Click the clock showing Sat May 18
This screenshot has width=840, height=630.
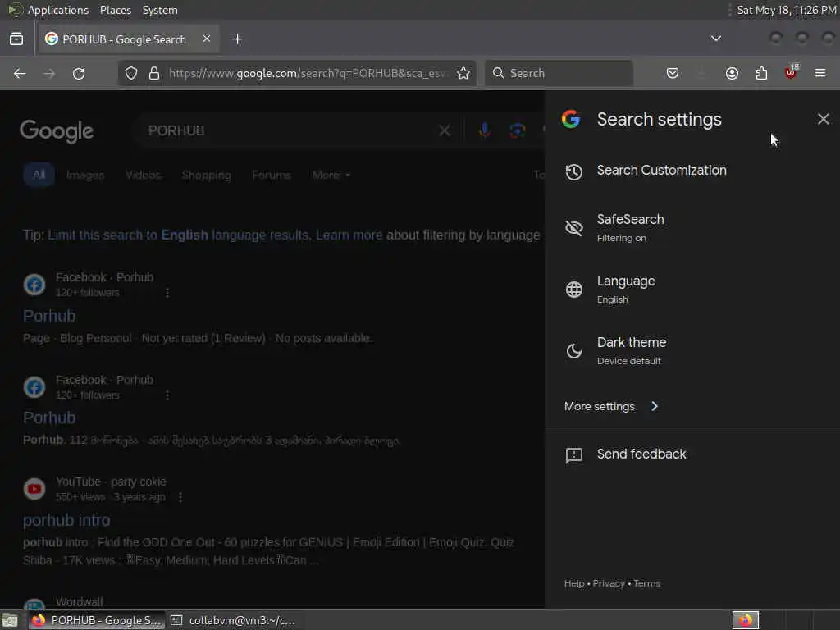[787, 10]
